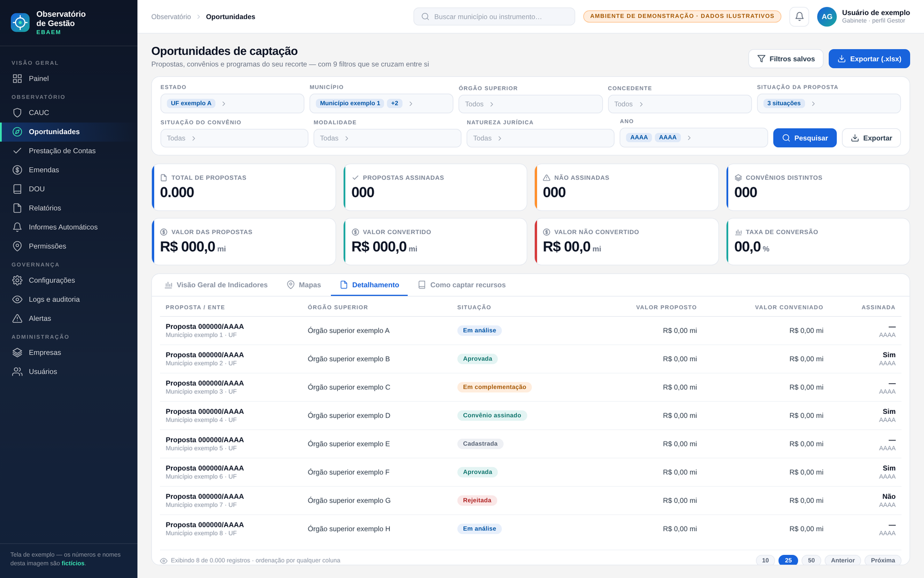Click the notifications bell icon

point(799,17)
